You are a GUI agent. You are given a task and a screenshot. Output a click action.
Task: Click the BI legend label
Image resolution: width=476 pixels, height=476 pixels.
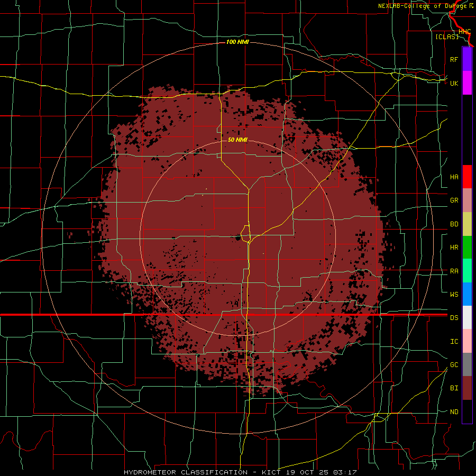(454, 388)
